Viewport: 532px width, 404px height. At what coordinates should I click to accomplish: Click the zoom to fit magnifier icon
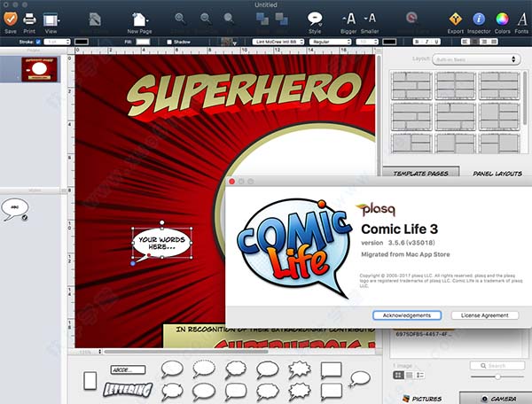pyautogui.click(x=229, y=19)
